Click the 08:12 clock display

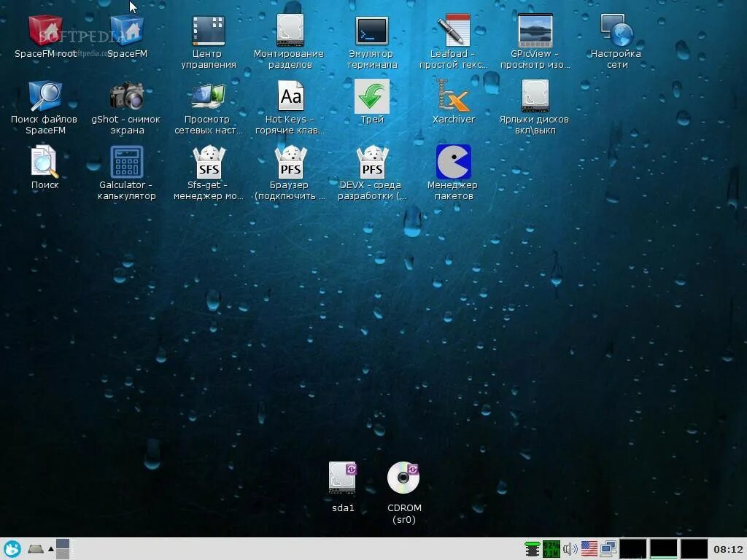[x=727, y=548]
